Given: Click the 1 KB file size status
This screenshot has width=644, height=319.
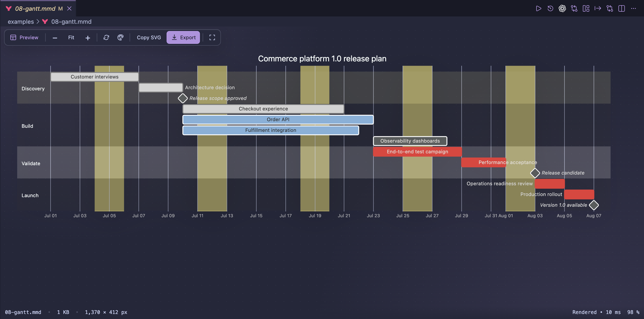Looking at the screenshot, I should pos(63,312).
